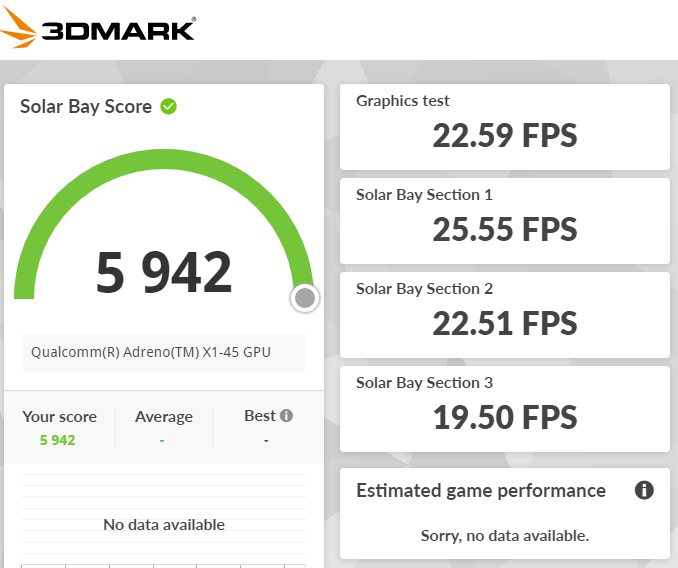Click the Estimated game performance heading
678x568 pixels.
tap(481, 491)
